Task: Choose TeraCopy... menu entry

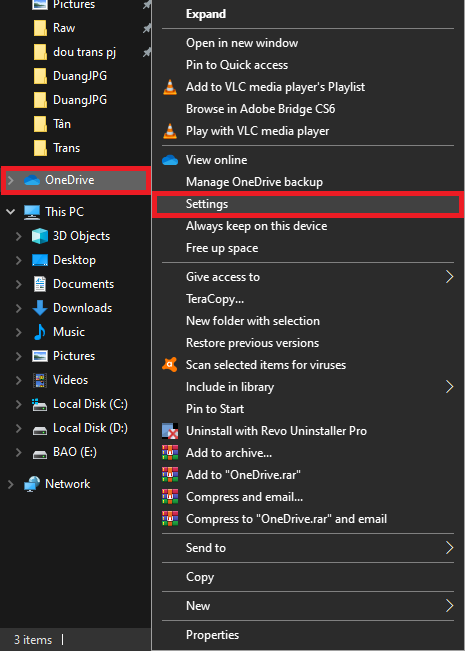Action: click(308, 299)
